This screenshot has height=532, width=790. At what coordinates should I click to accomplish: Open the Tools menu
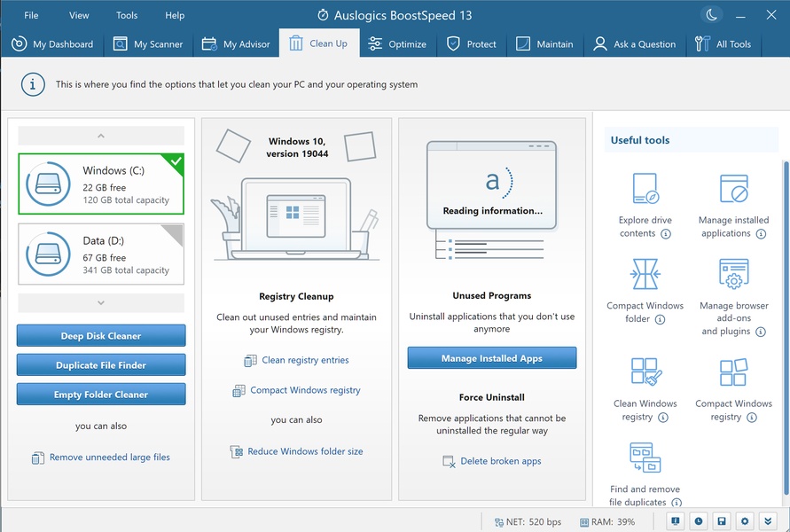(x=127, y=15)
